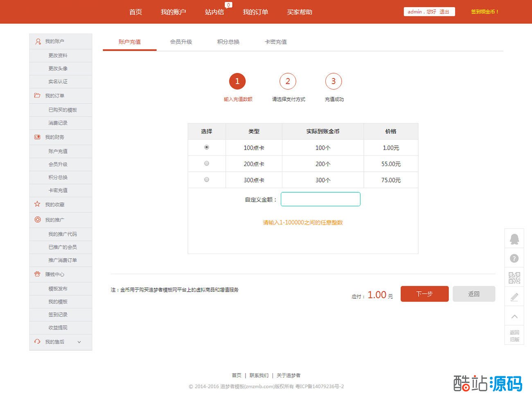Click the 返回 button

pos(473,294)
